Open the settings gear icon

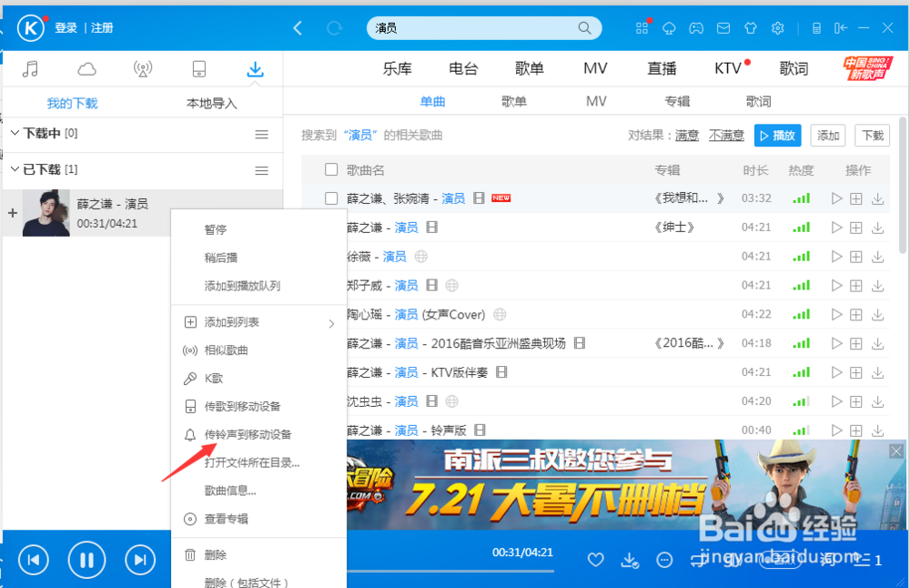click(778, 28)
